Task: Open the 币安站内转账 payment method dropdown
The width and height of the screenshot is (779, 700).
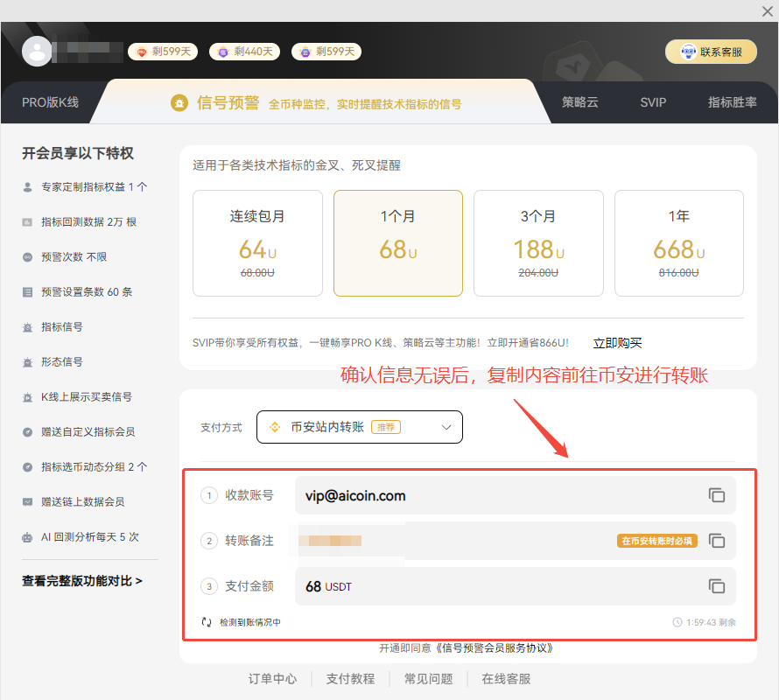Action: pyautogui.click(x=360, y=427)
